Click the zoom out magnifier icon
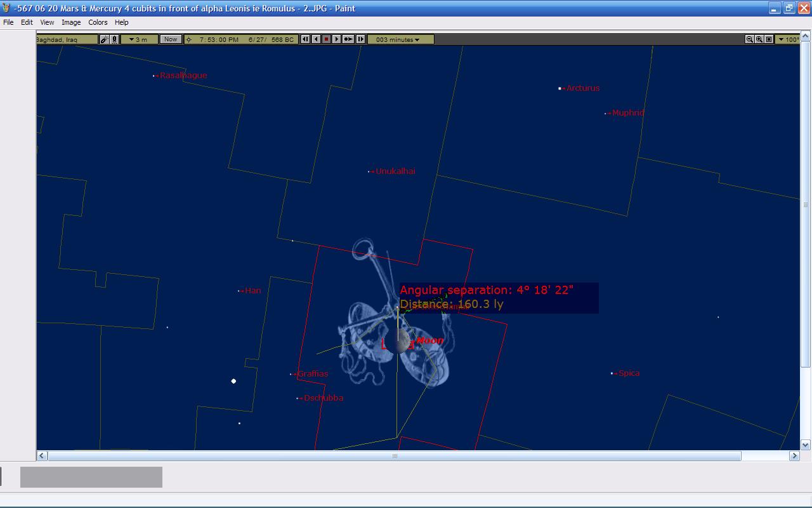The height and width of the screenshot is (508, 812). (749, 39)
